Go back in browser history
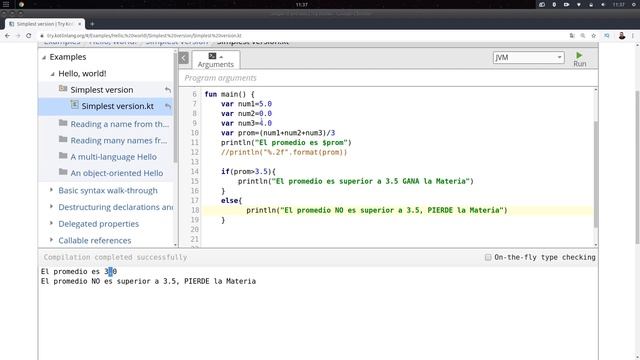 click(7, 36)
